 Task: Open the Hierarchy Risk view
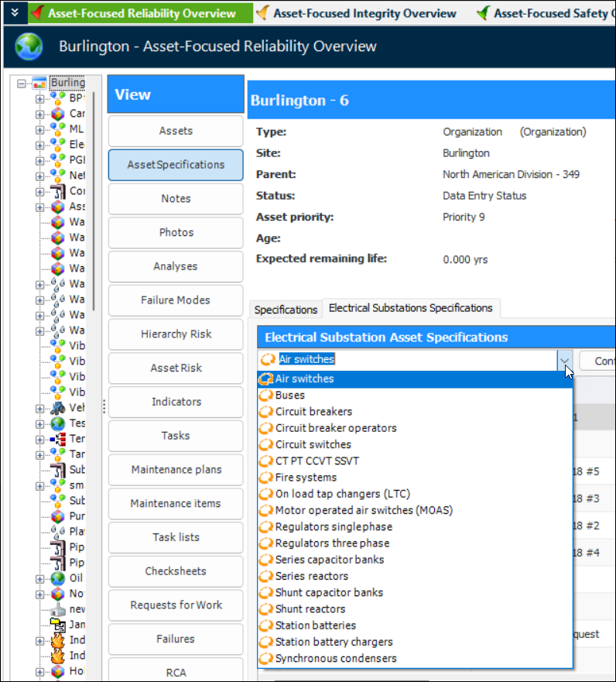click(x=176, y=334)
